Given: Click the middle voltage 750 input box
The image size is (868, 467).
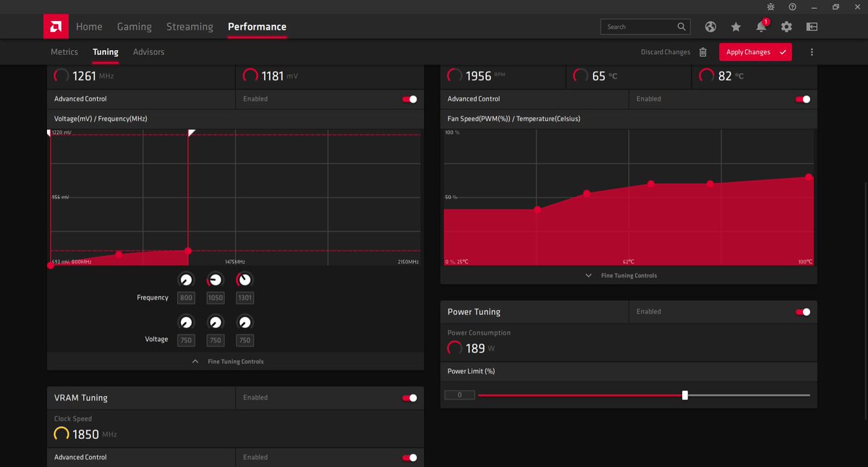Looking at the screenshot, I should [216, 340].
